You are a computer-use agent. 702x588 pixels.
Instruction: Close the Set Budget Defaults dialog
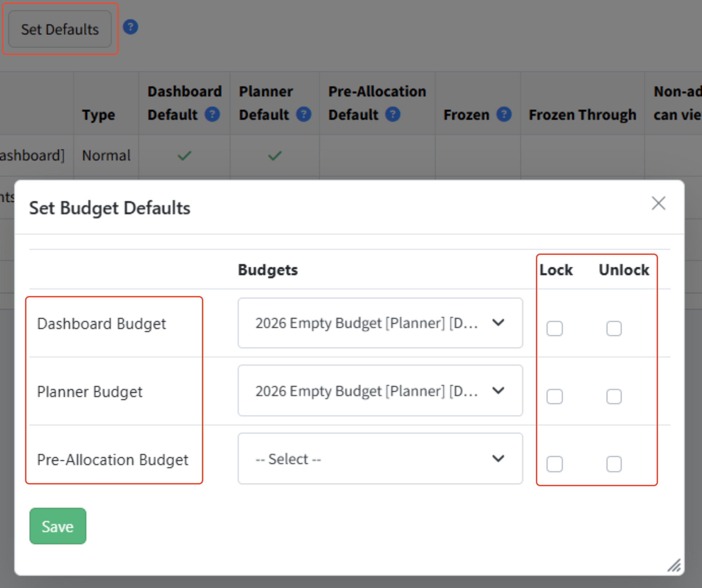click(658, 203)
